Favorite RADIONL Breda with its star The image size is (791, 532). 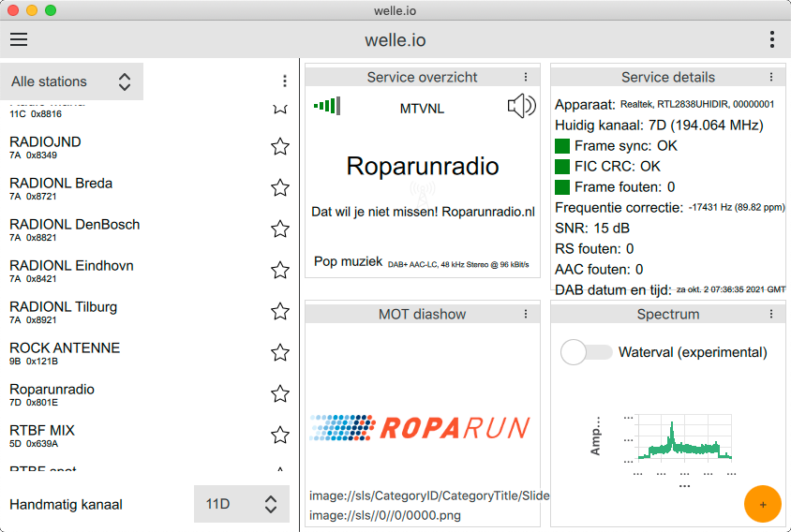[280, 188]
